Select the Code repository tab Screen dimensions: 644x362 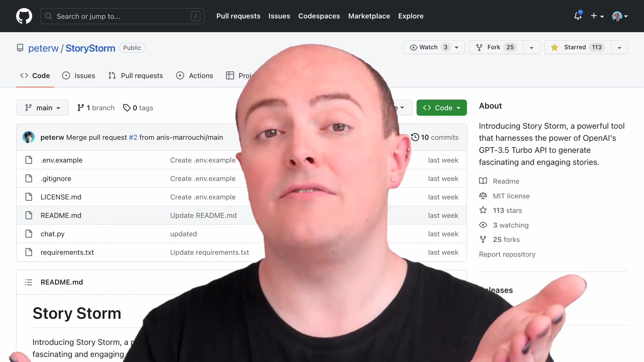click(x=35, y=76)
